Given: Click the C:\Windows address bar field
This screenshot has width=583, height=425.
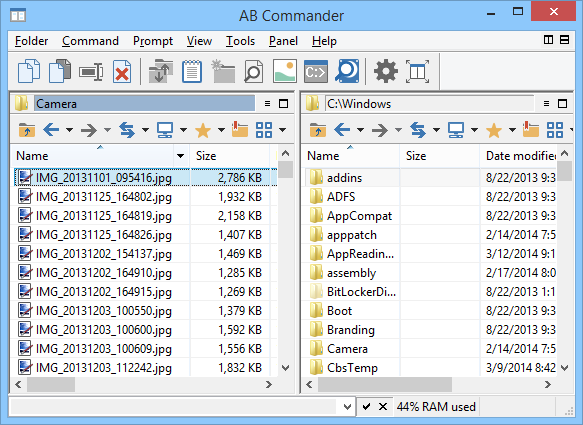Looking at the screenshot, I should pos(429,104).
